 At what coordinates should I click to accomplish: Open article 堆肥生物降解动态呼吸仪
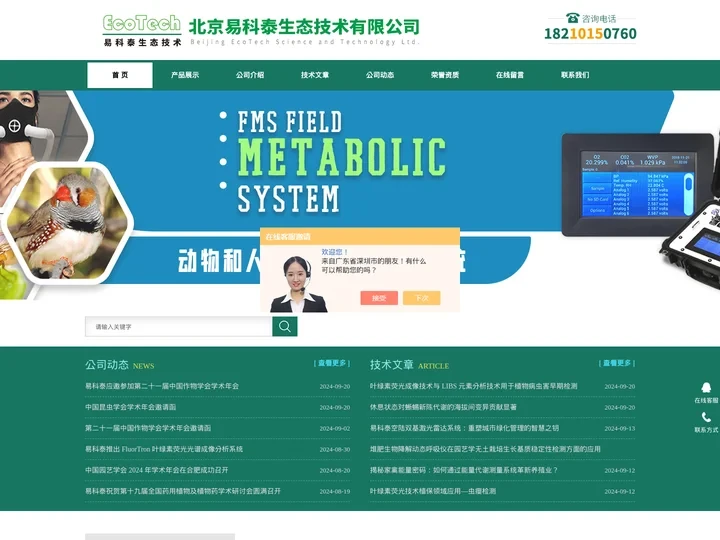[x=485, y=449]
